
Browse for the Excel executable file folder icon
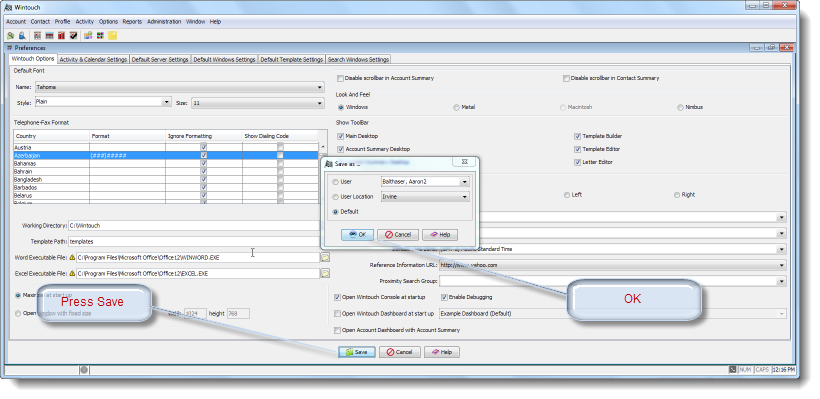[325, 273]
